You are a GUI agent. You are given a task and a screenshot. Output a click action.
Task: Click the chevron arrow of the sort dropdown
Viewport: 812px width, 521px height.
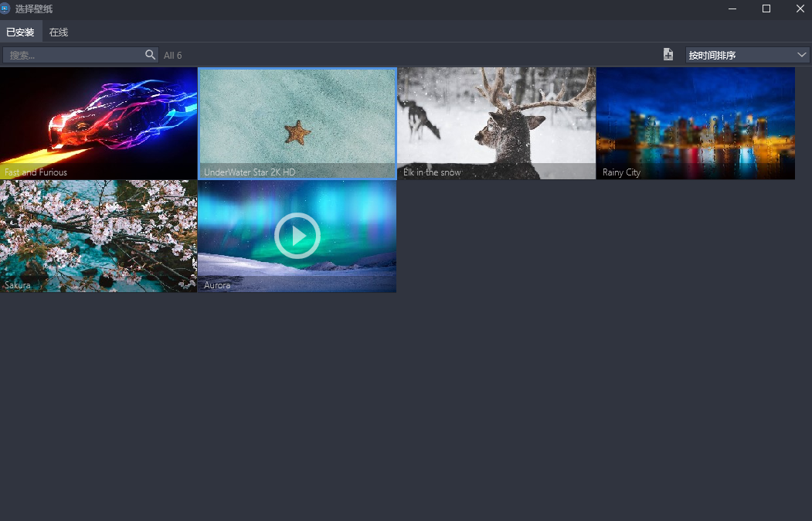(802, 55)
